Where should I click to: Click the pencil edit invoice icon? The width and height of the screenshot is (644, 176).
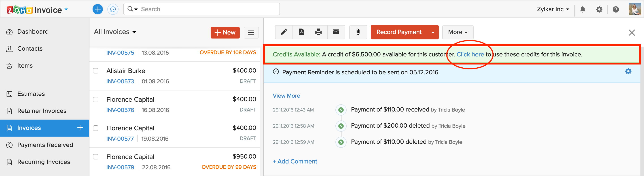point(284,32)
